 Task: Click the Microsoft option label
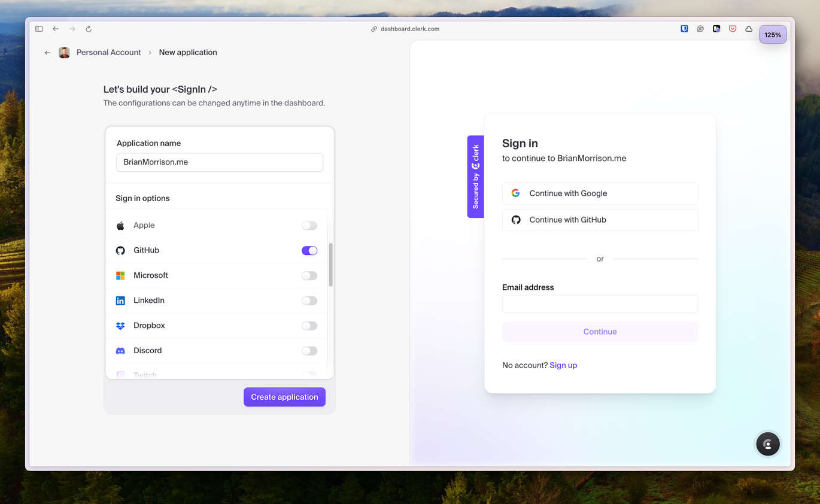point(151,275)
